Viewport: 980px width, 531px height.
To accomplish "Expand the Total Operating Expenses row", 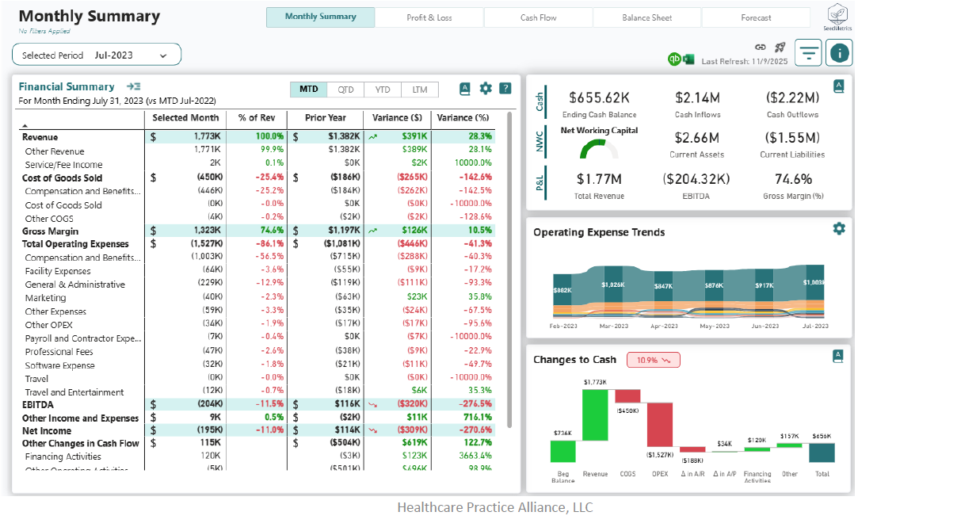I will (74, 244).
